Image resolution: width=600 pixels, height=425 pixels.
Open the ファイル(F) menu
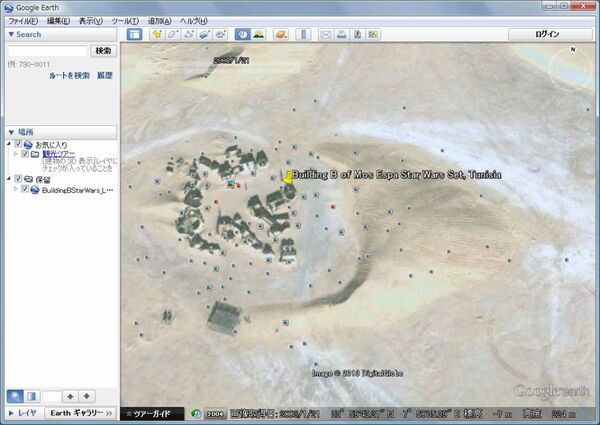pyautogui.click(x=23, y=21)
